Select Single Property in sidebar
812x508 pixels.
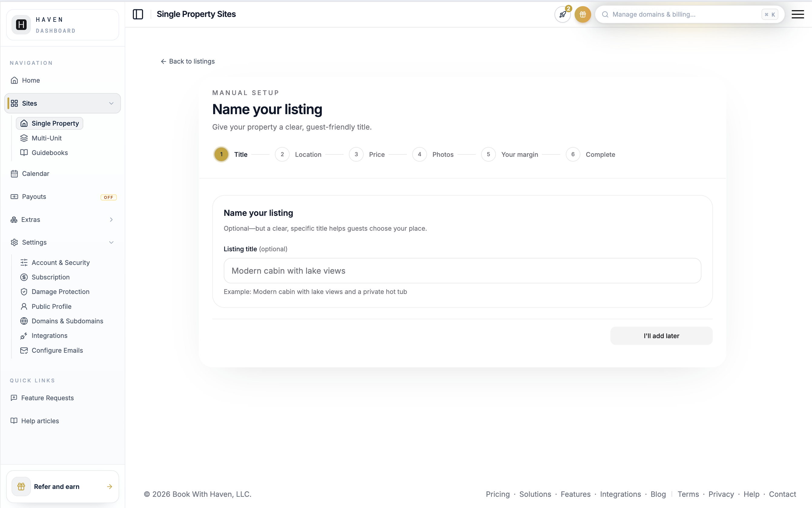click(x=50, y=123)
